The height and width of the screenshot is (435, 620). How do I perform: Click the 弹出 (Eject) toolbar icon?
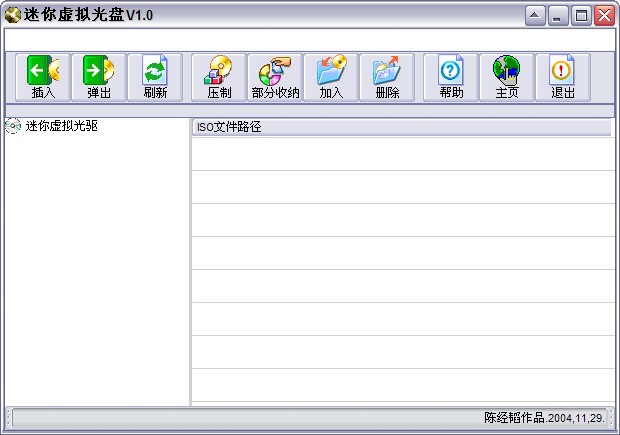(99, 77)
